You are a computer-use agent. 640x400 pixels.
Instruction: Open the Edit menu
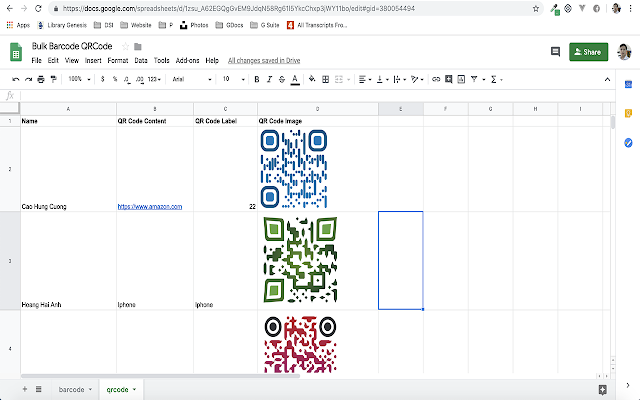pyautogui.click(x=53, y=60)
